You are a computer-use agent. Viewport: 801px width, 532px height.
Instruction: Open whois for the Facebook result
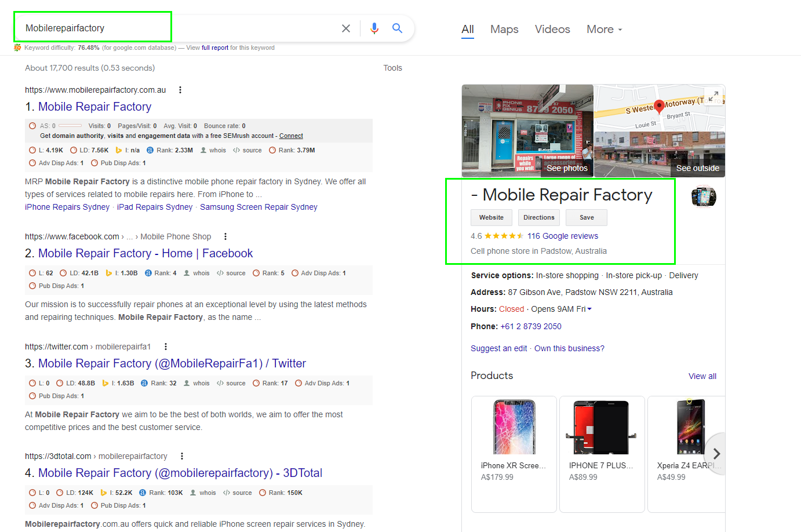tap(197, 273)
